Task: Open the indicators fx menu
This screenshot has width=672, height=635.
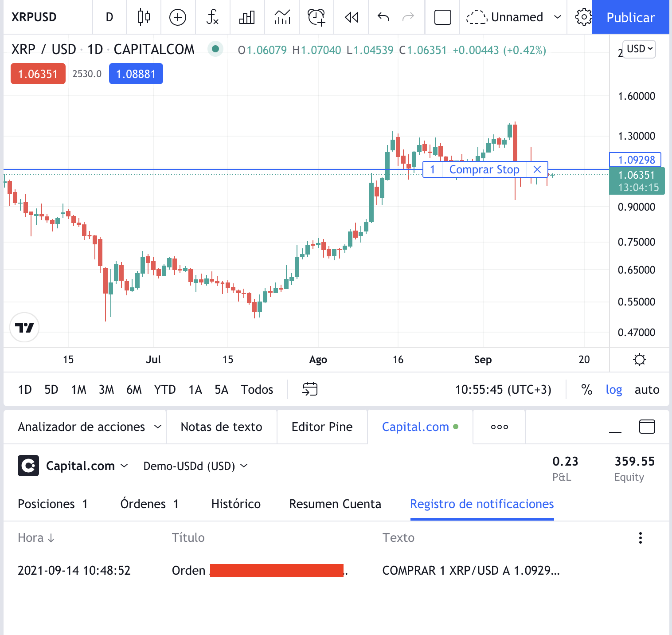Action: click(212, 17)
